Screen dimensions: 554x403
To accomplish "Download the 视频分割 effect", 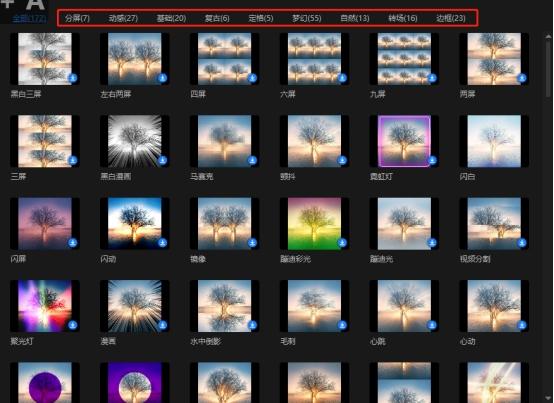I will (522, 243).
